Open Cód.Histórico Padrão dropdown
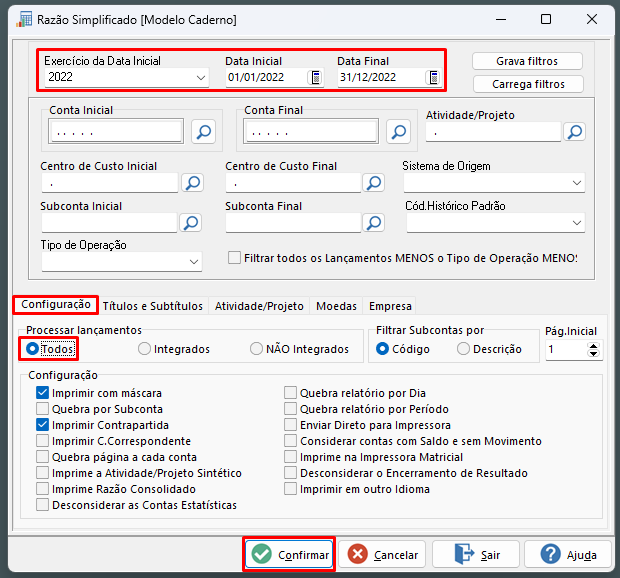The height and width of the screenshot is (578, 620). pyautogui.click(x=577, y=223)
